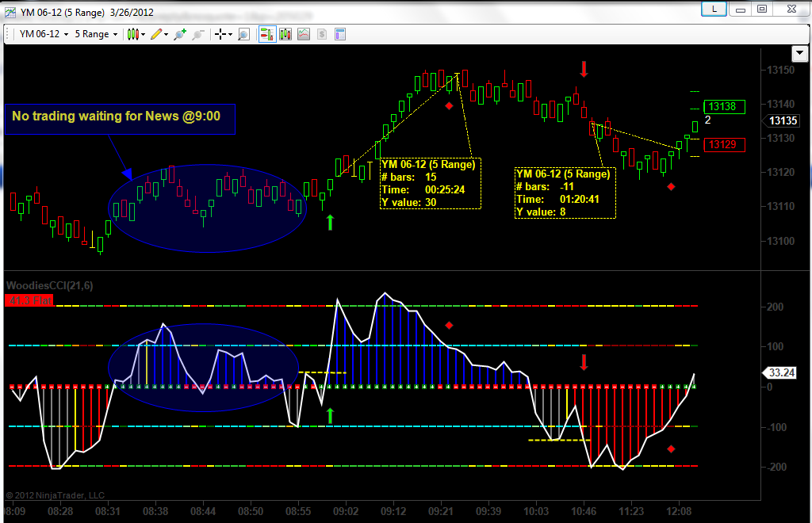Open the candlestick chart style menu

pyautogui.click(x=136, y=34)
